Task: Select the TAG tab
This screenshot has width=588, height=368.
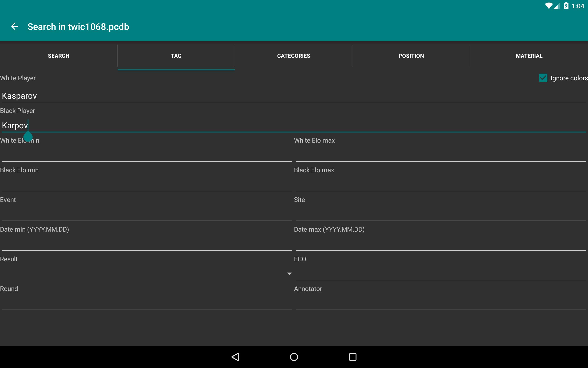Action: point(176,56)
